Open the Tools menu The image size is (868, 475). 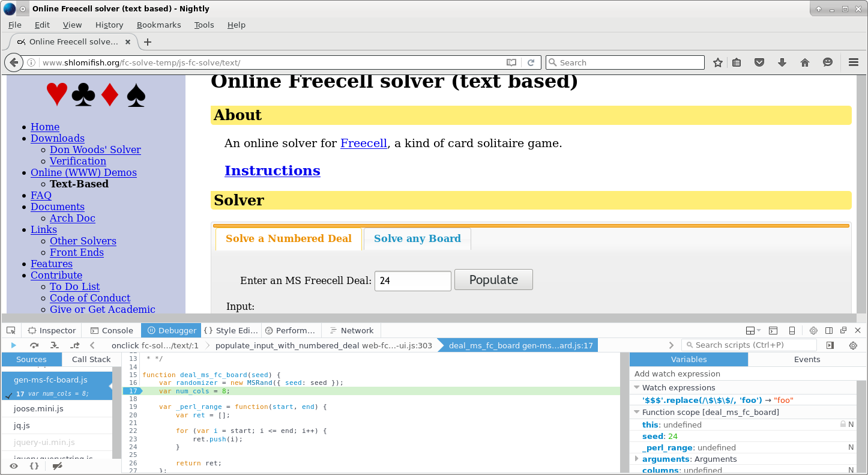(204, 25)
